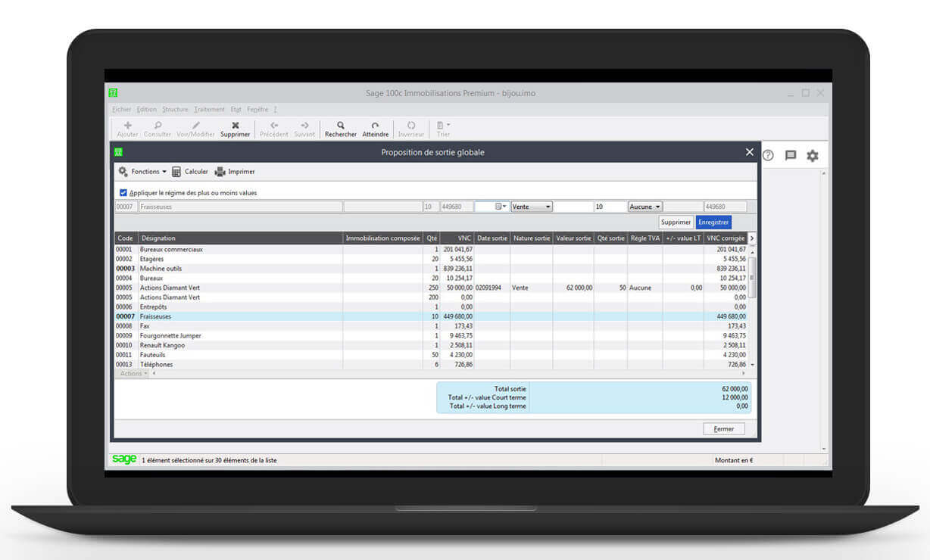Click Total sortie value 62 000,00
The image size is (930, 560).
[x=735, y=389]
